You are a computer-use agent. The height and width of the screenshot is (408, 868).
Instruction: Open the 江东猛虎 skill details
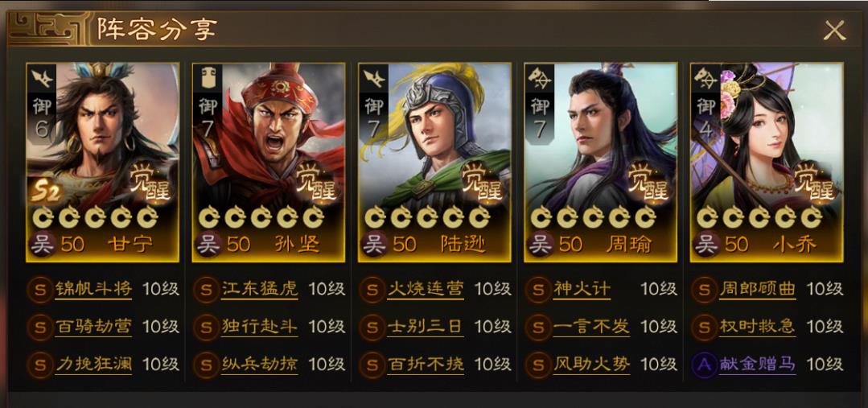tap(260, 289)
